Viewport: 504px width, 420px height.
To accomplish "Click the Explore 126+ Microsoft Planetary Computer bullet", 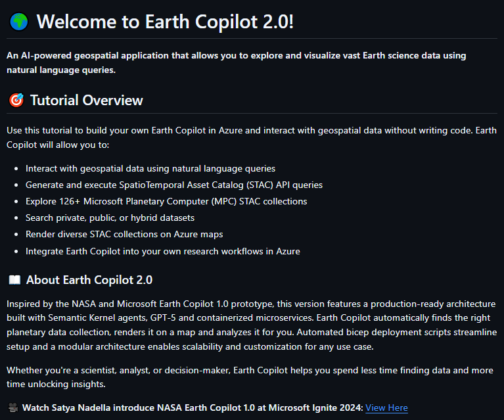I will click(x=166, y=201).
